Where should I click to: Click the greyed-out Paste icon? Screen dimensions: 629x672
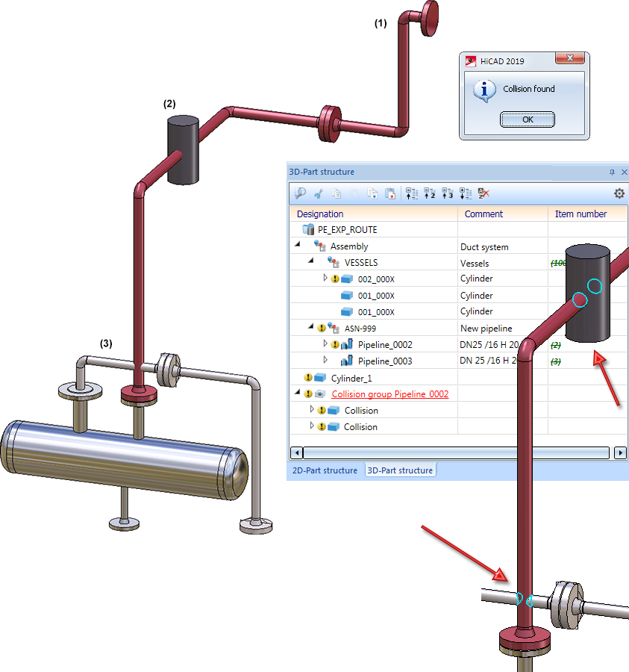[354, 193]
